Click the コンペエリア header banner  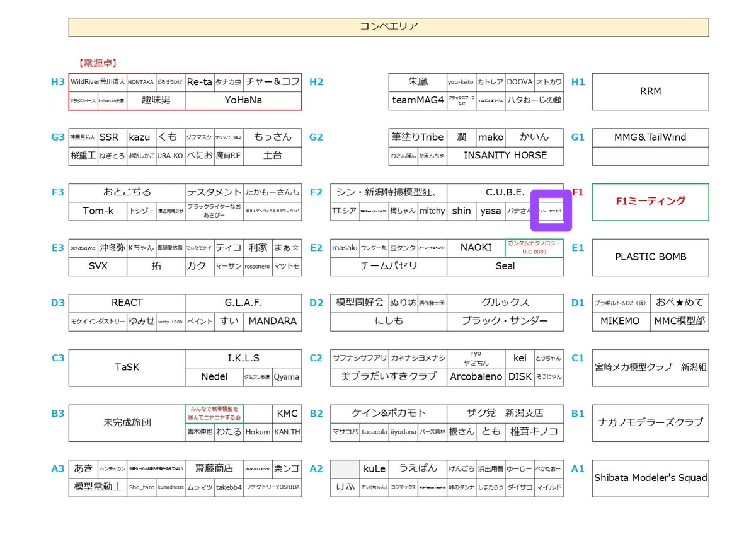389,26
